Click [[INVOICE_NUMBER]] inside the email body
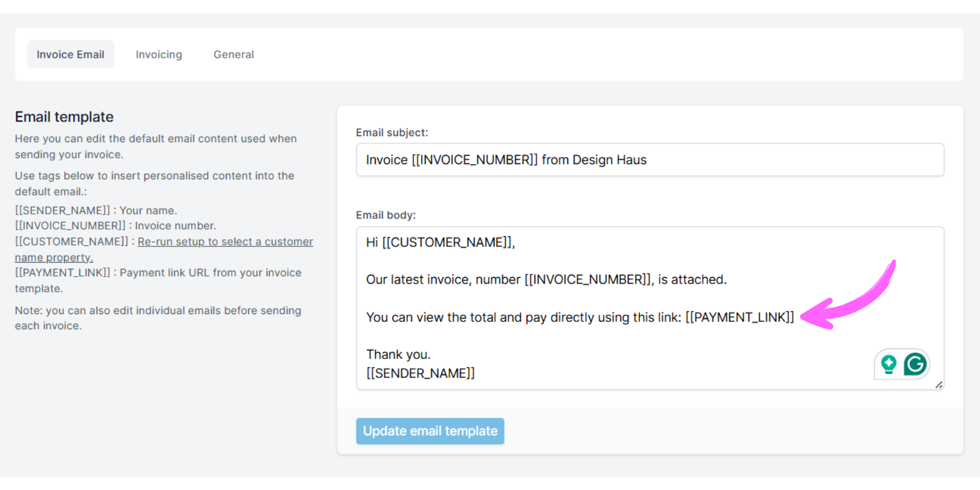 click(587, 279)
